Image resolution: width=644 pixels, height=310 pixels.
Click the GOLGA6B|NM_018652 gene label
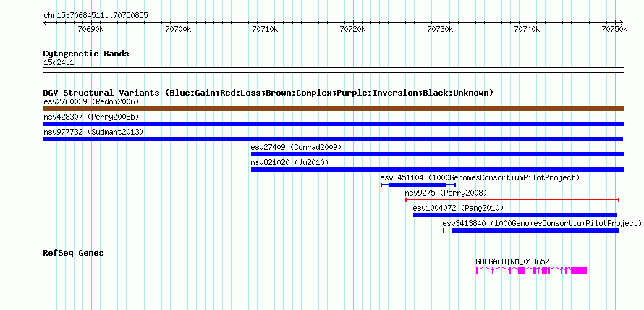point(512,261)
